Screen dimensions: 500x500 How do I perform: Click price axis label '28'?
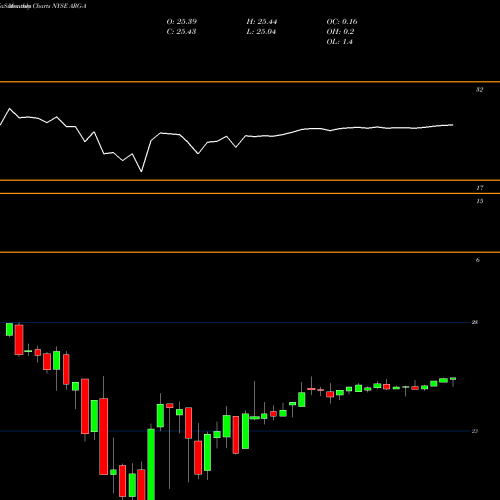475,322
